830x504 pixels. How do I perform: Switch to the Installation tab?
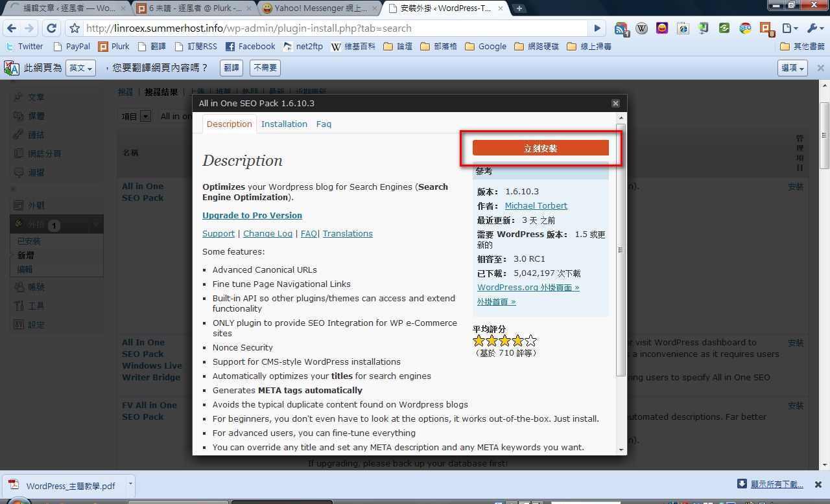coord(284,124)
